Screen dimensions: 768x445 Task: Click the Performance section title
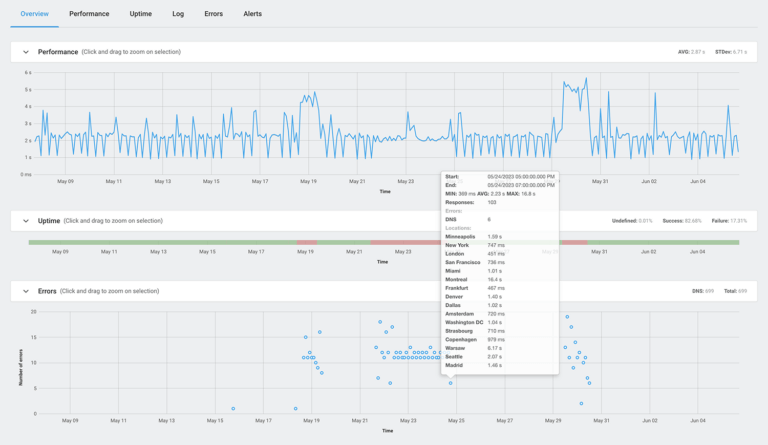point(58,52)
